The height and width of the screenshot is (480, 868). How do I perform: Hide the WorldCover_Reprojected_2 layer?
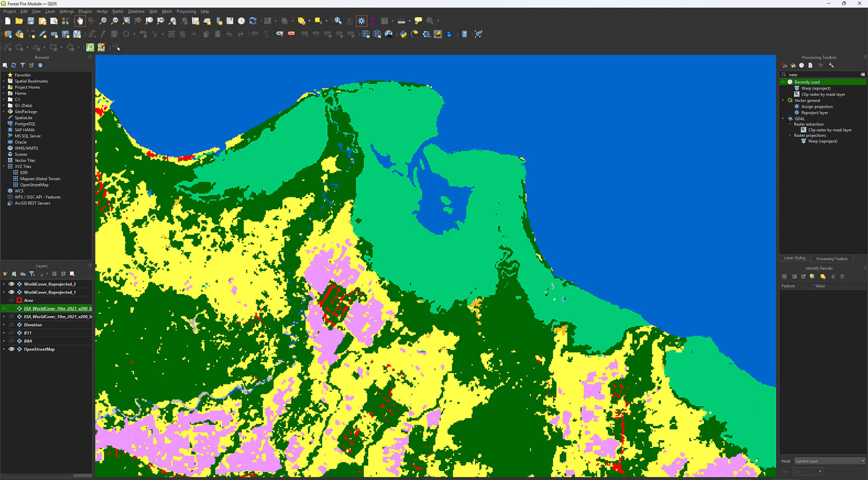click(12, 284)
